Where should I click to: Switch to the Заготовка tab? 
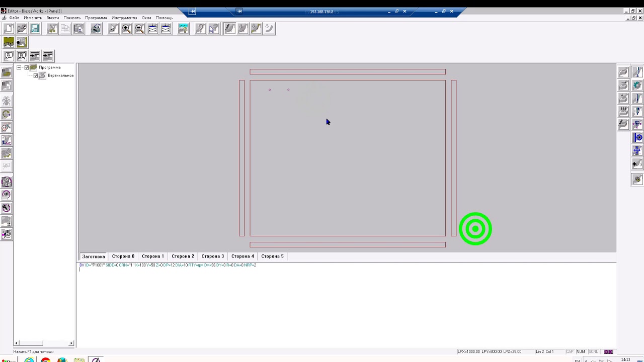point(93,256)
